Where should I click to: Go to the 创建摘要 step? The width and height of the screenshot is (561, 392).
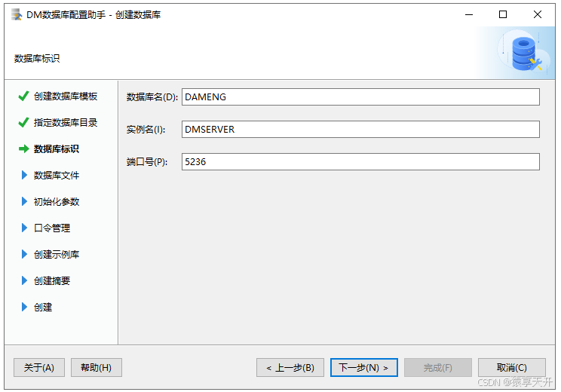pos(52,280)
